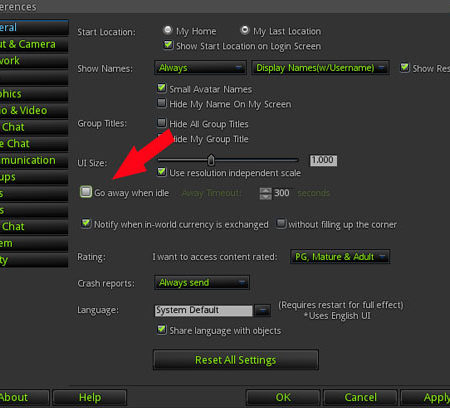Toggle Use resolution independent scale
450x408 pixels.
click(x=162, y=172)
